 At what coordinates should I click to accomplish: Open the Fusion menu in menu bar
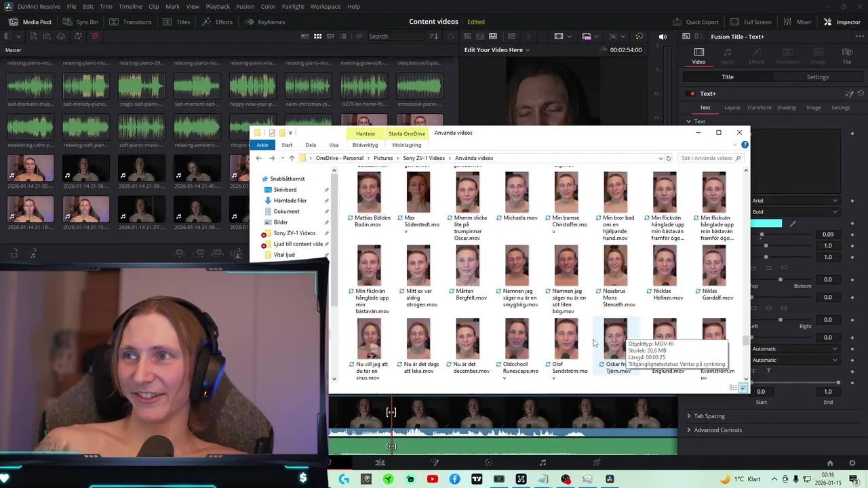click(x=245, y=6)
